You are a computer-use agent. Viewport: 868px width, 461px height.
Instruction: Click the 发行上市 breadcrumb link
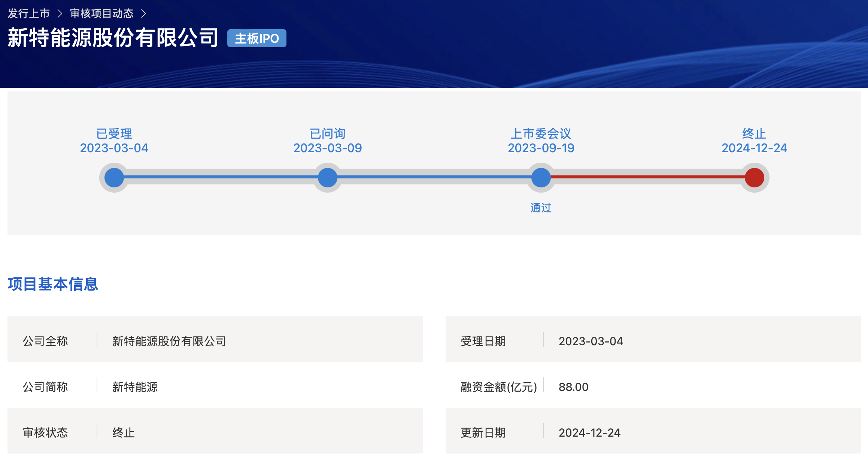click(x=28, y=14)
